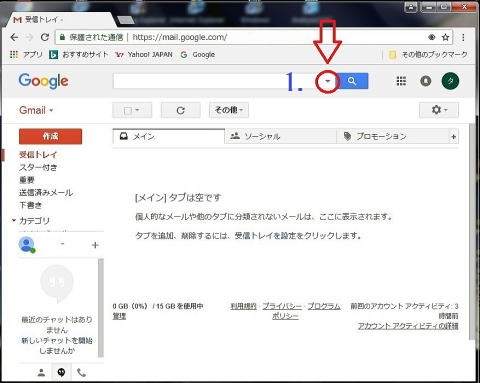Click the chat panel scrollbar
This screenshot has height=383, width=480.
pyautogui.click(x=101, y=308)
